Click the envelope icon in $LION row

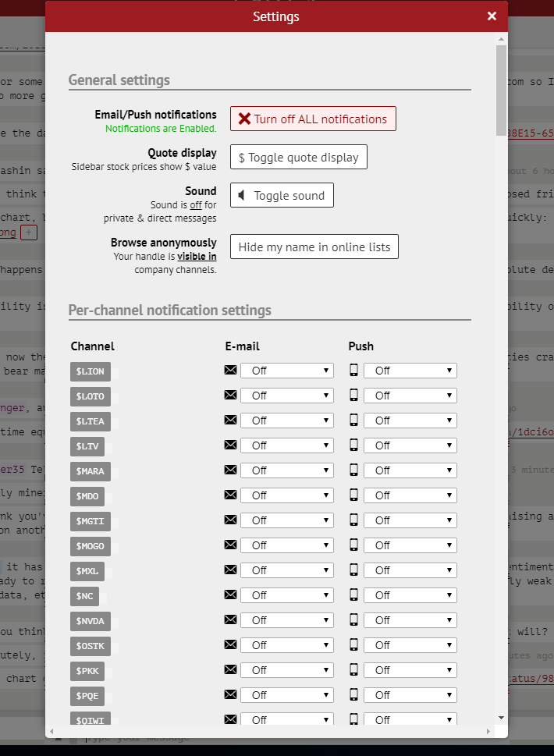pyautogui.click(x=230, y=370)
